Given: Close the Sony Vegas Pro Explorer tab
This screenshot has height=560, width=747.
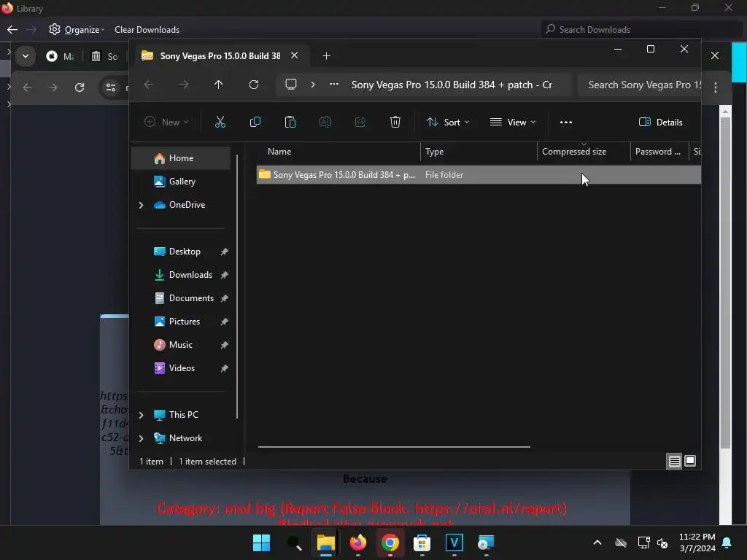Looking at the screenshot, I should (295, 55).
